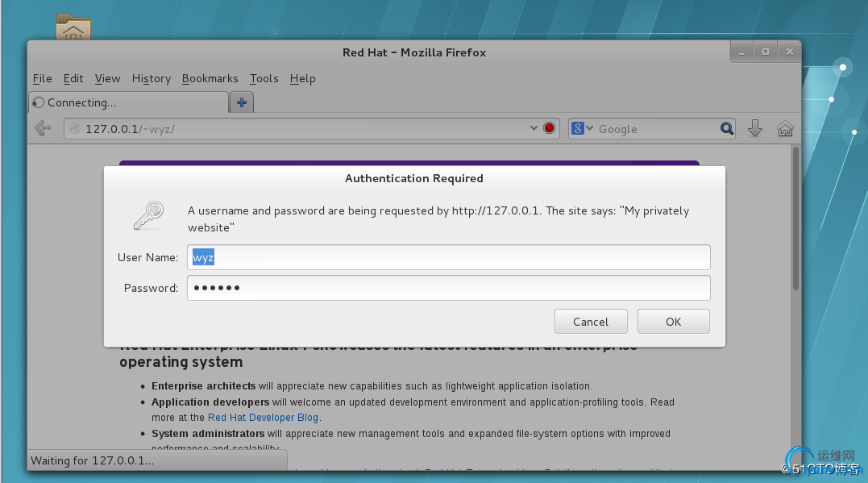Click "Enterprise architects" bullet text

(x=204, y=386)
